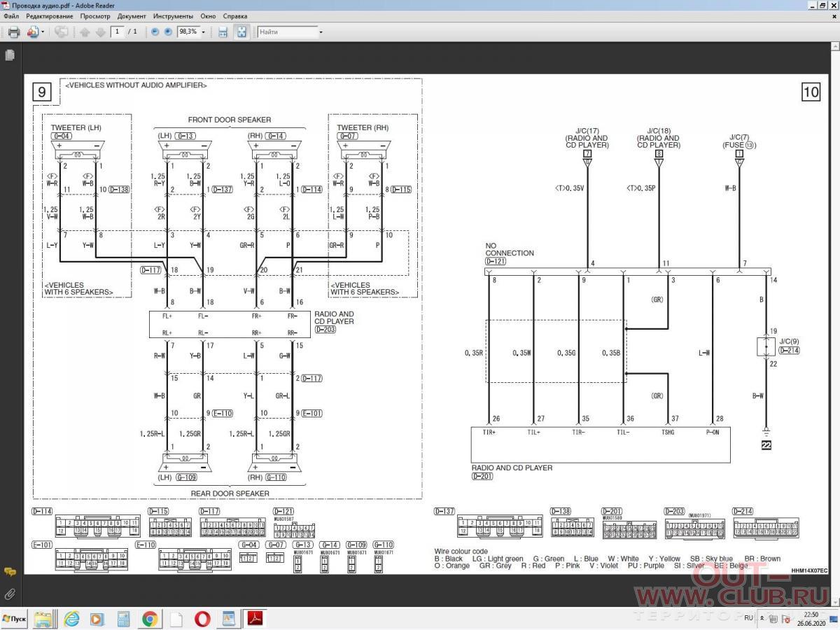Click the Print icon in the toolbar
Image resolution: width=840 pixels, height=630 pixels.
(13, 31)
